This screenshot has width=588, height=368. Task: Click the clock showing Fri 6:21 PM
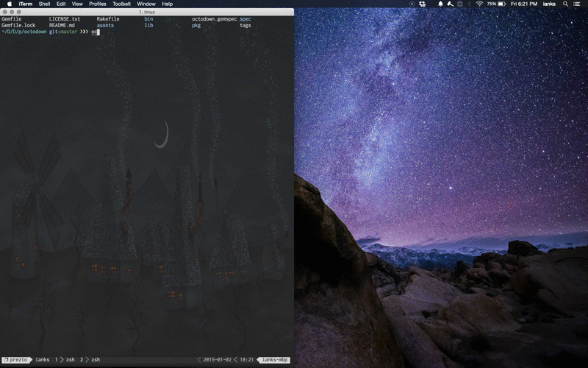coord(524,4)
